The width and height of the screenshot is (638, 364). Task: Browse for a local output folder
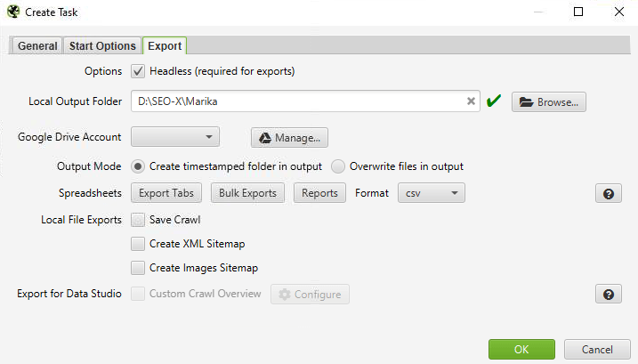click(548, 102)
